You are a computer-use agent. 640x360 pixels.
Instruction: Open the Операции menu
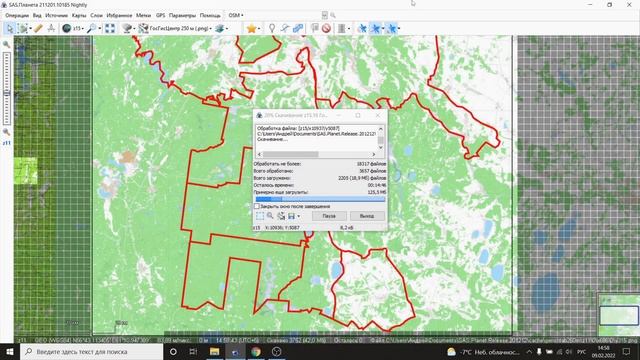point(17,16)
